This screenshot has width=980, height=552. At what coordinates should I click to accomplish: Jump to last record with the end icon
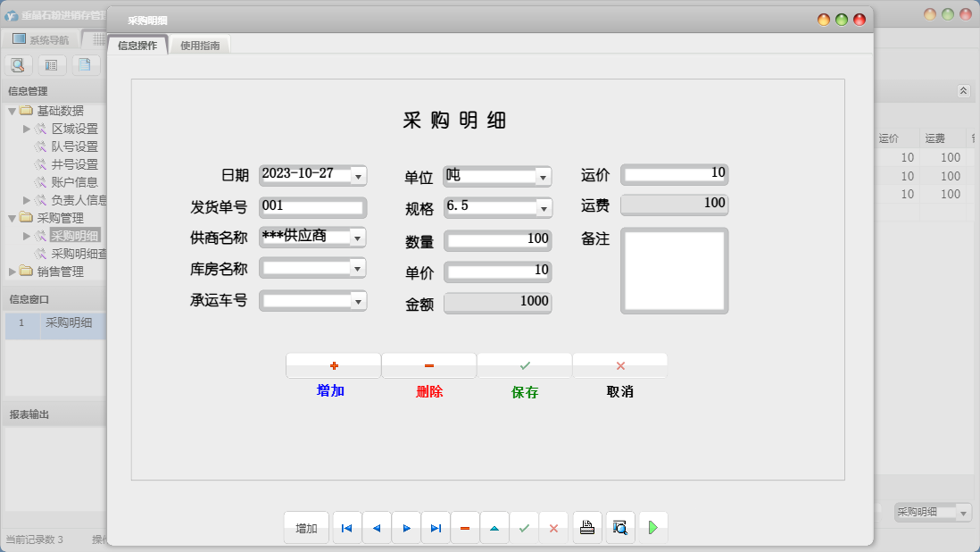point(436,528)
